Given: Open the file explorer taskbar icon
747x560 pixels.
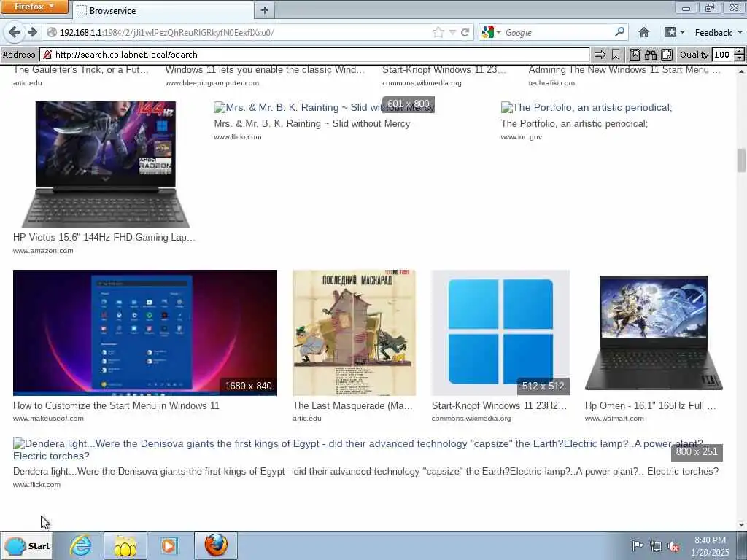Looking at the screenshot, I should (x=125, y=545).
